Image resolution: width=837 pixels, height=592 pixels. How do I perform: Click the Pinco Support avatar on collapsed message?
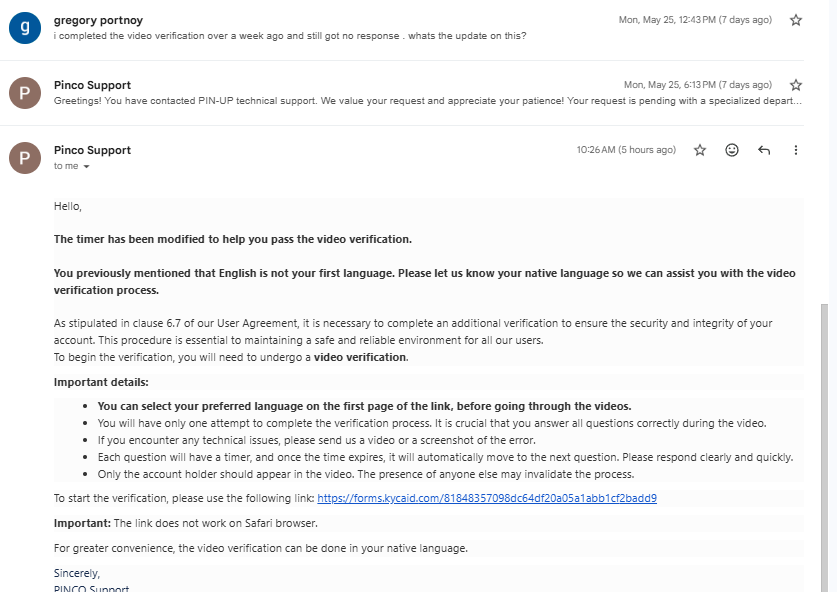point(25,93)
